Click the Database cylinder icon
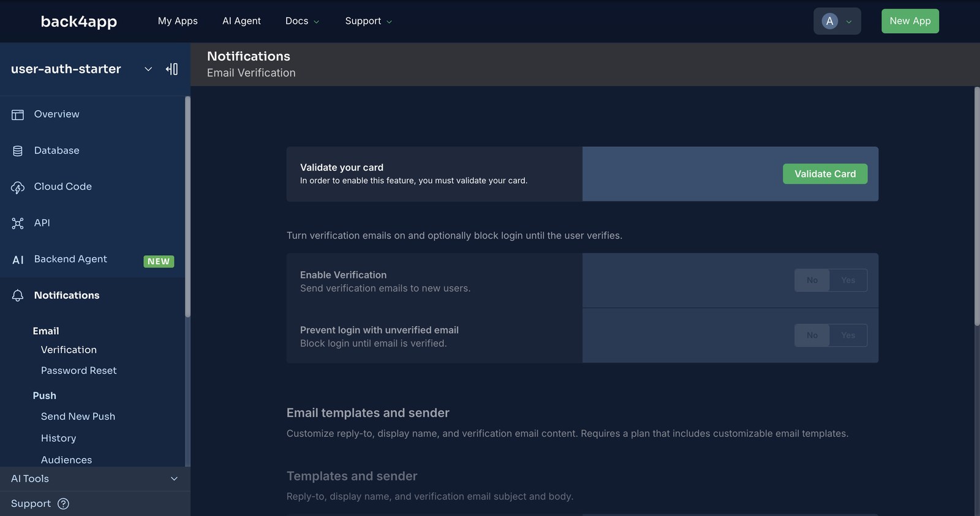Viewport: 980px width, 516px height. tap(18, 151)
